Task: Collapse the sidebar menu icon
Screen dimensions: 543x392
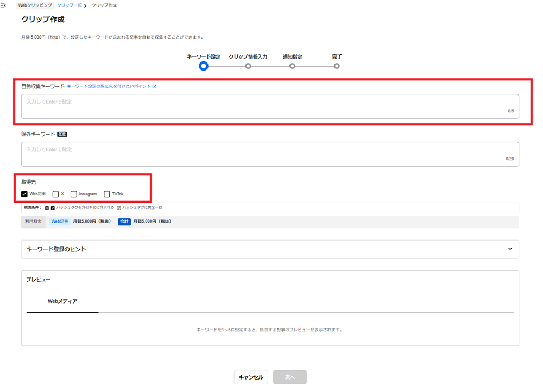Action: click(3, 5)
